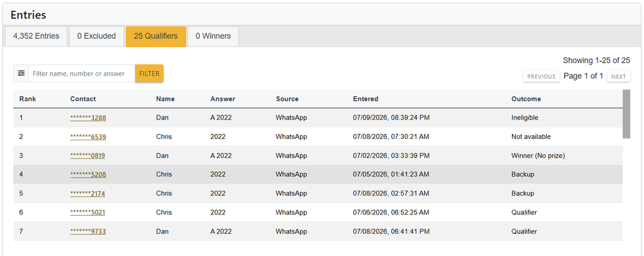644x256 pixels.
Task: Open contact ending in 2174
Action: (x=88, y=194)
